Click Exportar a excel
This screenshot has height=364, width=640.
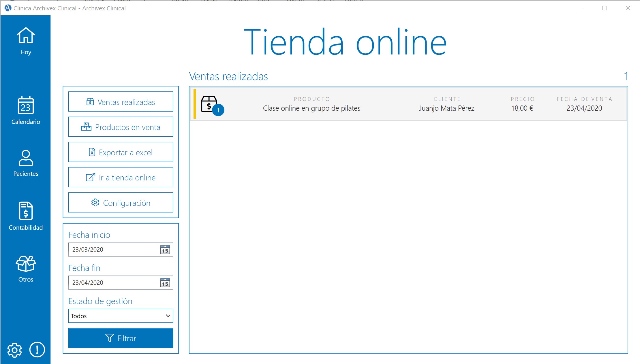pos(120,152)
